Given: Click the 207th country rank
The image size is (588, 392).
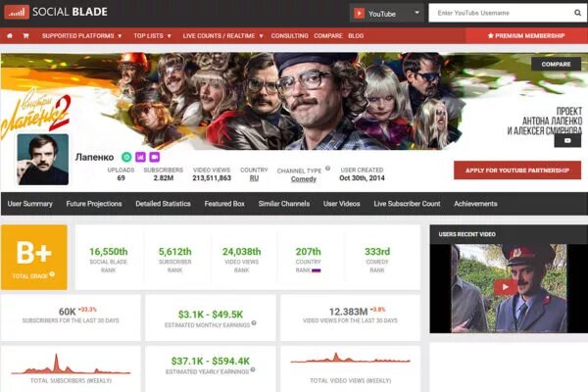Looking at the screenshot, I should (309, 251).
